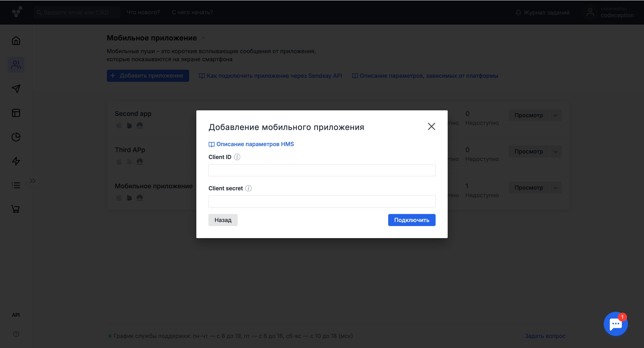Screen dimensions: 644x348
Task: Click the home icon in sidebar
Action: point(16,41)
